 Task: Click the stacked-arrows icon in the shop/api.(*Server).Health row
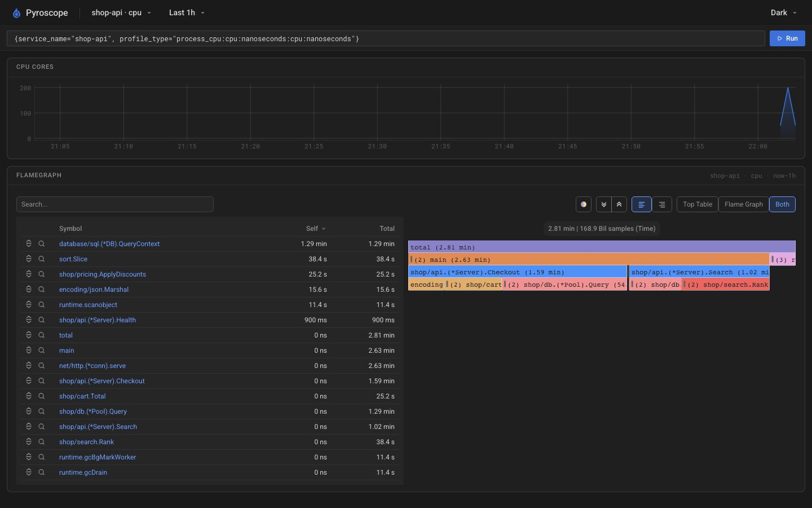pyautogui.click(x=29, y=320)
